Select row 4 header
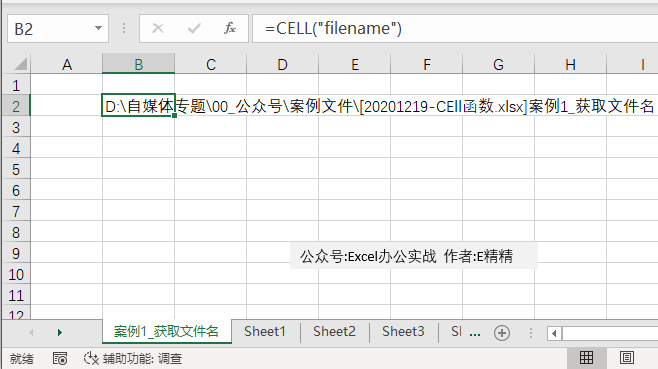 point(16,148)
